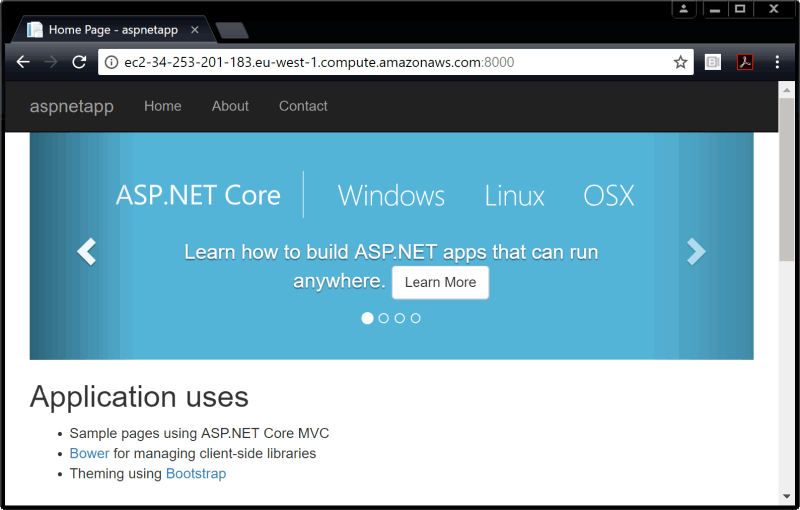Screen dimensions: 800x510
Task: Open the About page in navbar
Action: 230,106
